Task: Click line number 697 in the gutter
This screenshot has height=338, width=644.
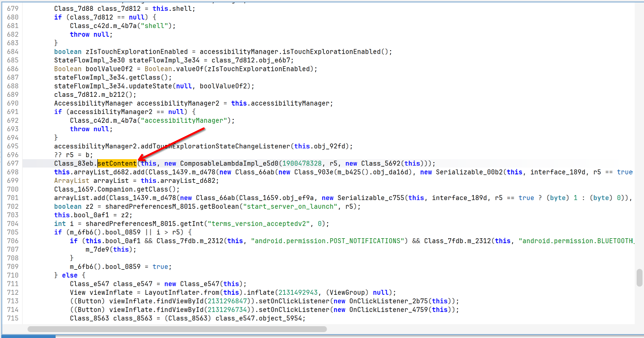Action: point(12,163)
